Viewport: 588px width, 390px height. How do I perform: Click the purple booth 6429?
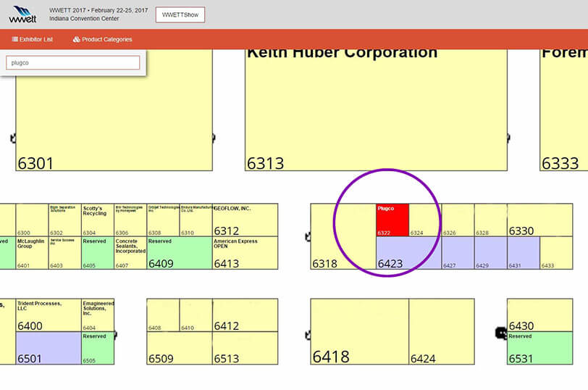click(490, 252)
